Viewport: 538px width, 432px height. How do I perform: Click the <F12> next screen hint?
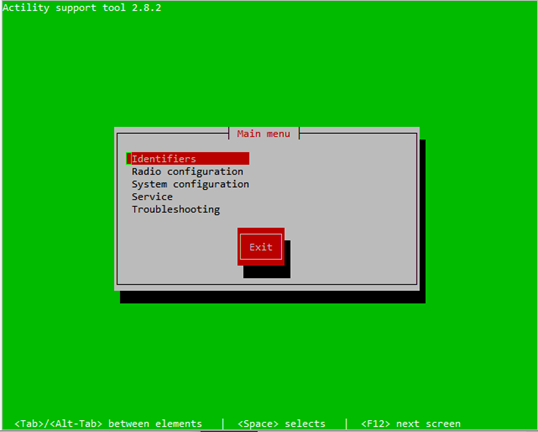411,424
